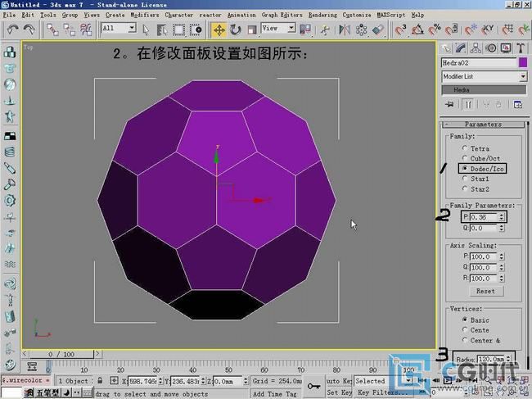Activate the Select and Rotate tool
Viewport: 532px width, 399px height.
pos(236,29)
